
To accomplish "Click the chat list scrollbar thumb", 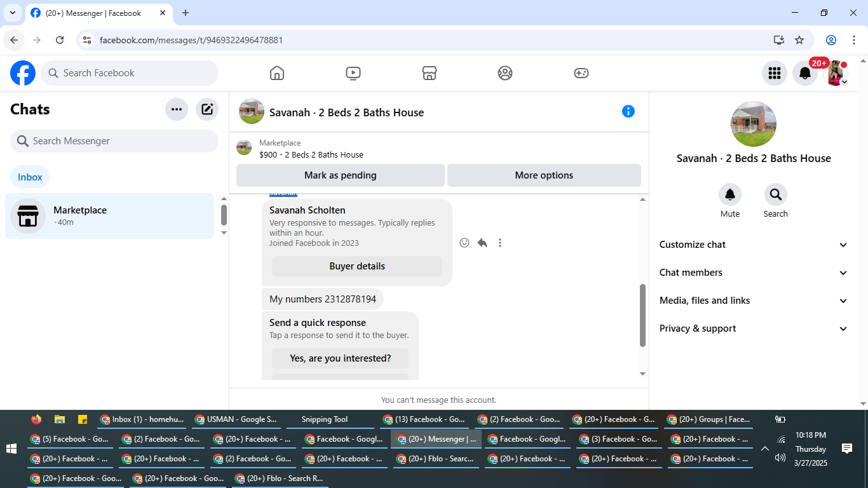I will [224, 215].
